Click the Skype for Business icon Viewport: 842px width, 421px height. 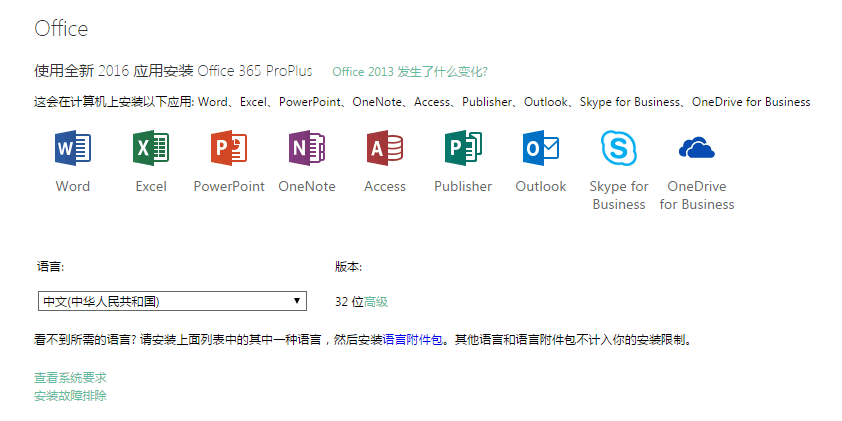(619, 148)
